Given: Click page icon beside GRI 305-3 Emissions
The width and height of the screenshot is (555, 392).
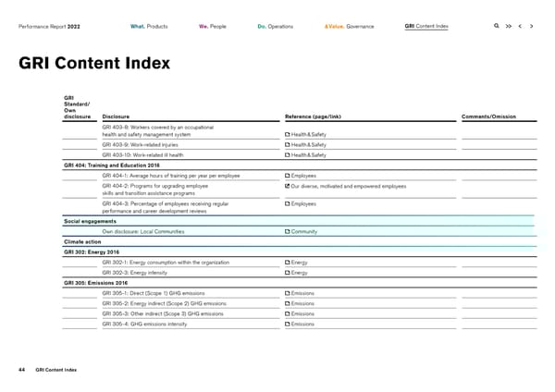Looking at the screenshot, I should coord(288,313).
